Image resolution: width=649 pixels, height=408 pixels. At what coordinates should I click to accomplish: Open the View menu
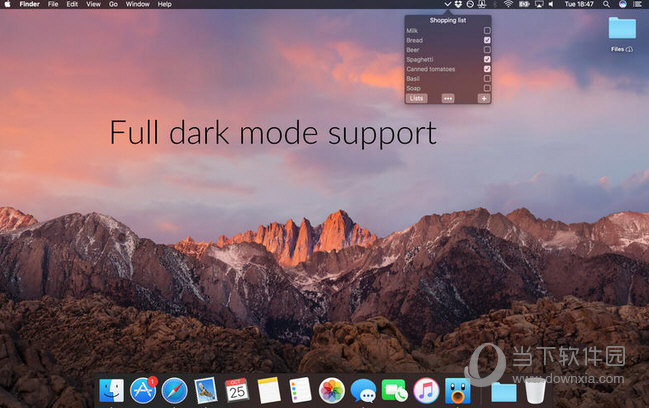[x=93, y=4]
